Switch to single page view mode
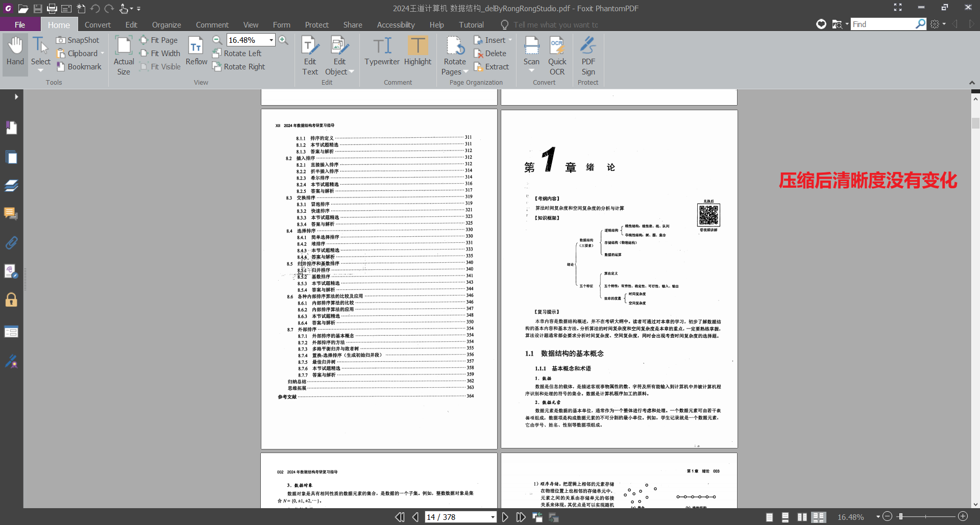 (769, 517)
